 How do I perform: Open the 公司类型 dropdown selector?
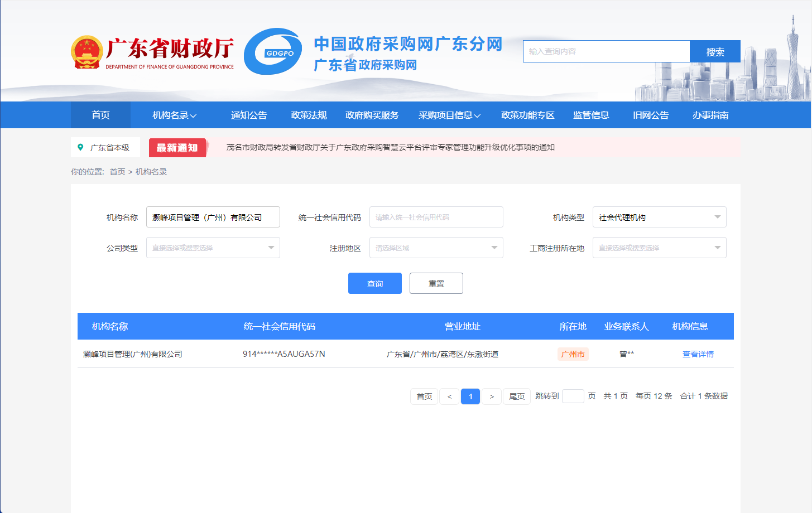tap(213, 248)
